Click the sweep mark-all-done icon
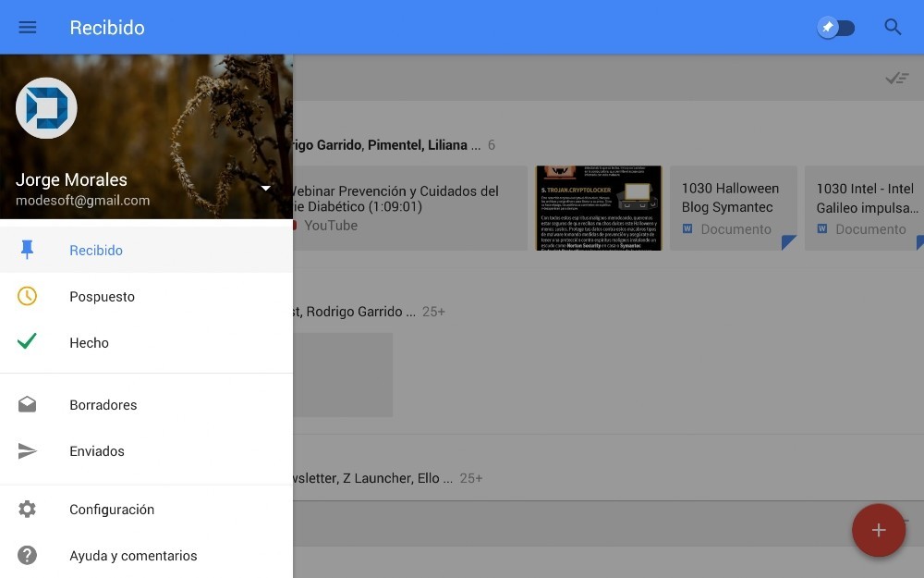The image size is (924, 578). click(896, 79)
